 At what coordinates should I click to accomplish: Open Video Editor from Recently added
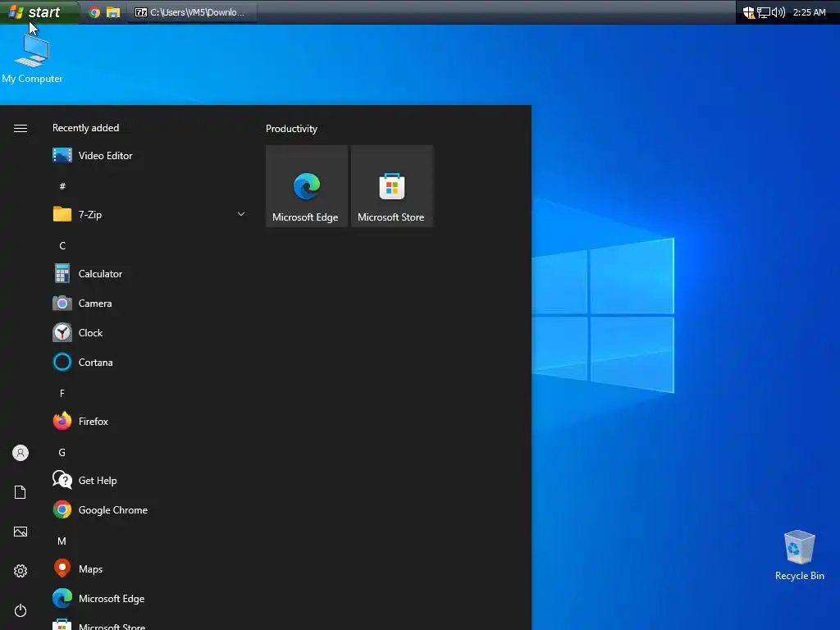tap(150, 155)
